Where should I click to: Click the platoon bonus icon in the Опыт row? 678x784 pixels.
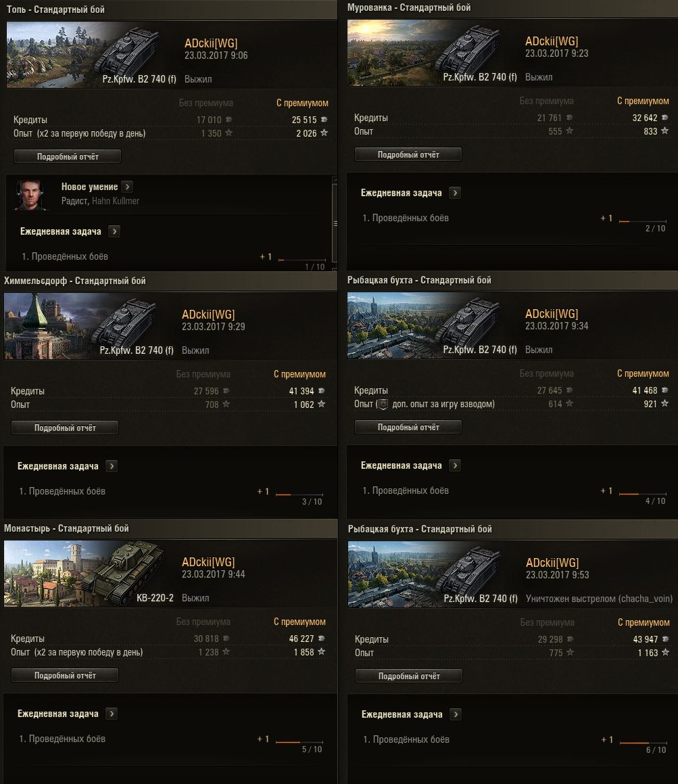(x=383, y=404)
